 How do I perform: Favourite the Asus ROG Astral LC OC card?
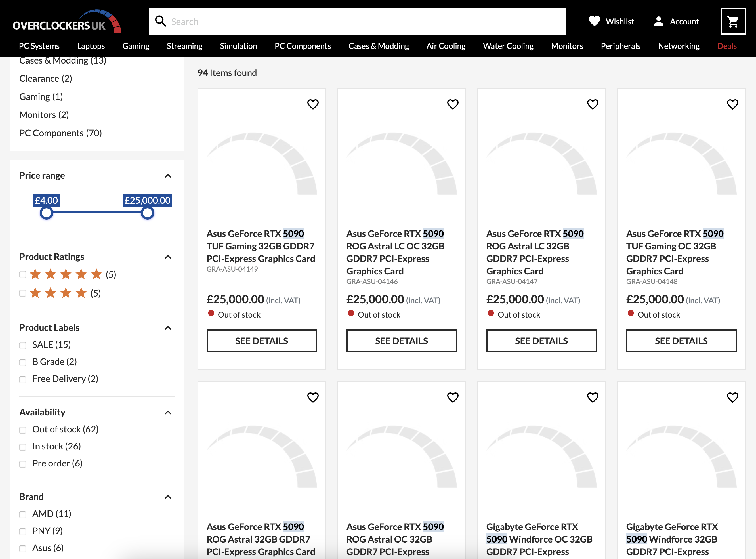(x=453, y=104)
